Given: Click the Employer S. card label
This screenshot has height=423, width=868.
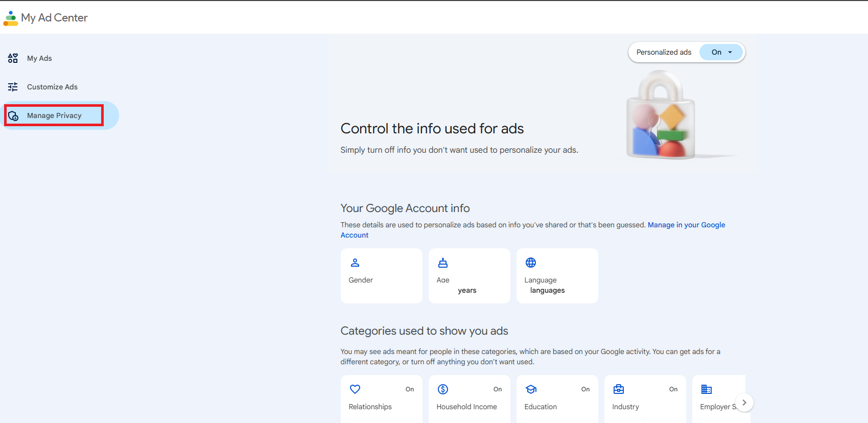Looking at the screenshot, I should [718, 407].
